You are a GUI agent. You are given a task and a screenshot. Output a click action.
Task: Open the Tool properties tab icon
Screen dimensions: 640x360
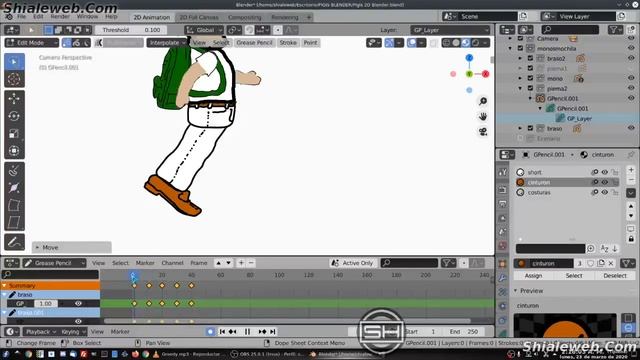coord(503,173)
